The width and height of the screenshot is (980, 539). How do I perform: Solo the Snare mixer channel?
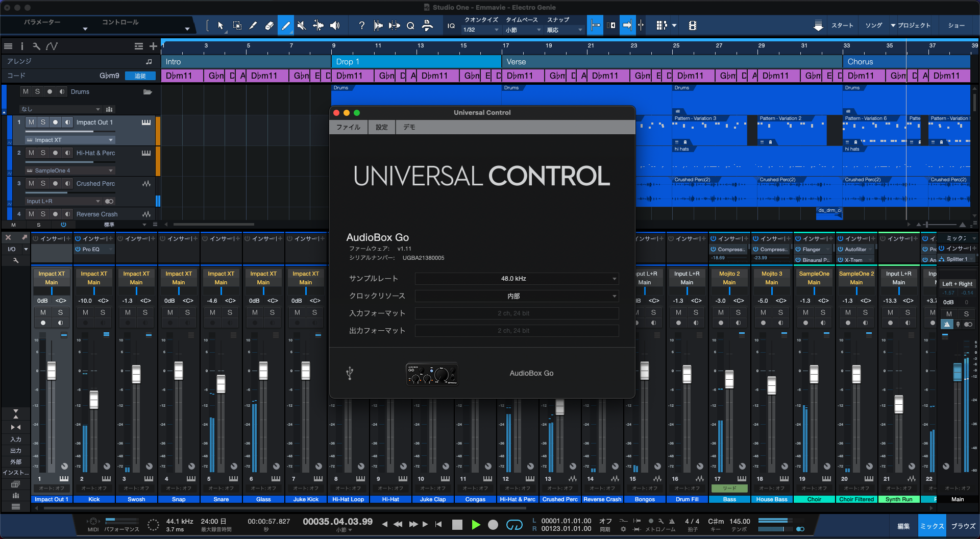pyautogui.click(x=230, y=312)
